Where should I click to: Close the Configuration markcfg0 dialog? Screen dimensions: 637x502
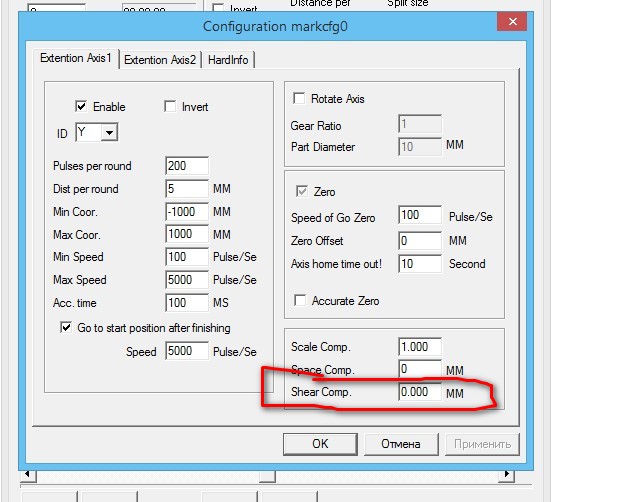pos(513,21)
